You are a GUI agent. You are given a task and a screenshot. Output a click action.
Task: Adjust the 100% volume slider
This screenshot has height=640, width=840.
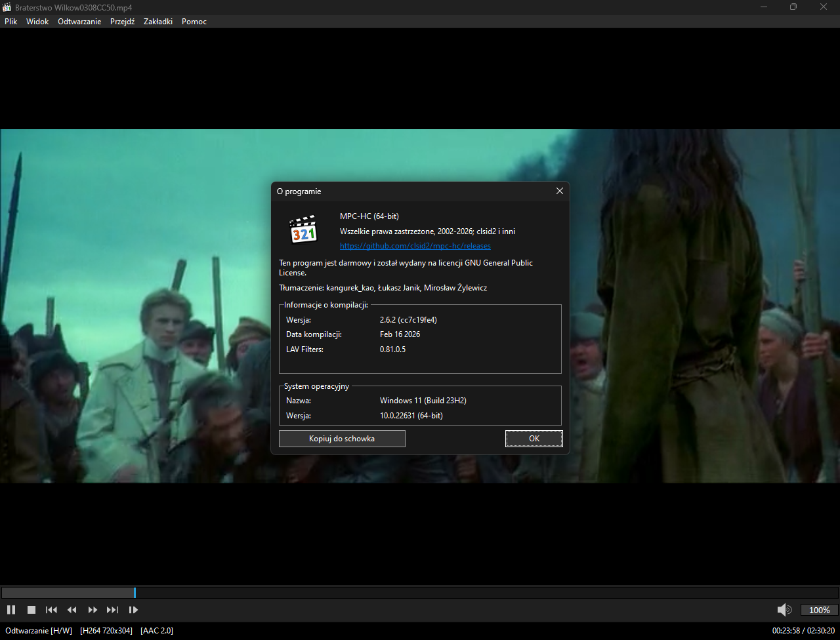pos(819,610)
